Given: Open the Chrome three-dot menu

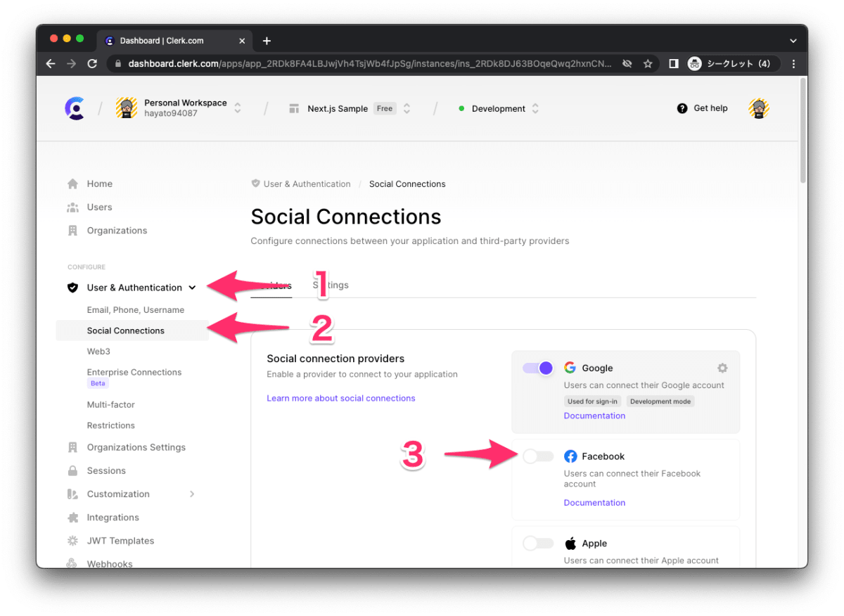Looking at the screenshot, I should click(x=794, y=63).
